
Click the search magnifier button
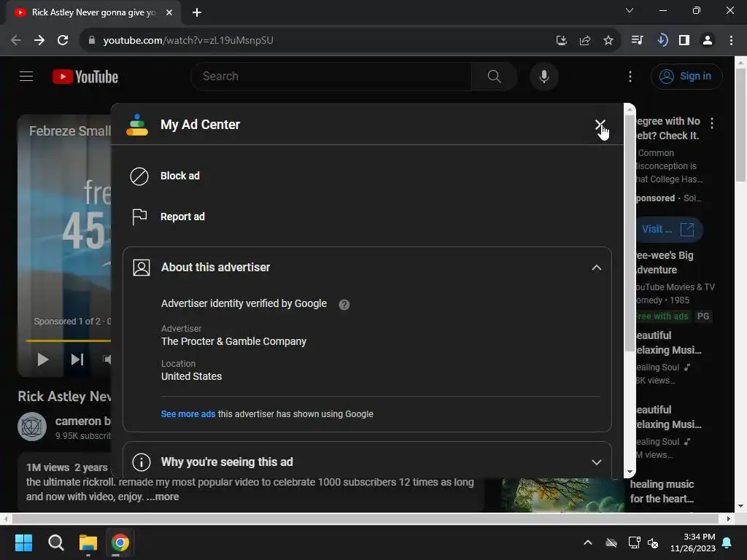(494, 76)
